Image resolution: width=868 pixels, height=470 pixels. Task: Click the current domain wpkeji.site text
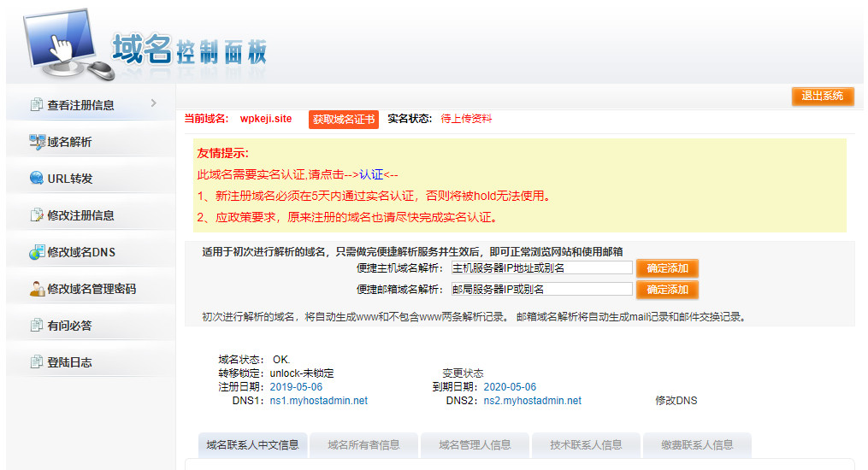pyautogui.click(x=266, y=118)
